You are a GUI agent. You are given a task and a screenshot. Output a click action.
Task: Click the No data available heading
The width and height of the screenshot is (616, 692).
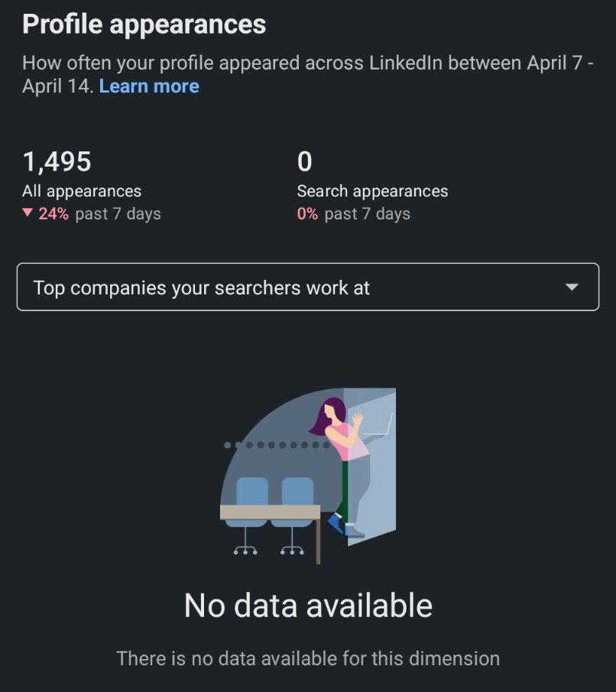(308, 606)
